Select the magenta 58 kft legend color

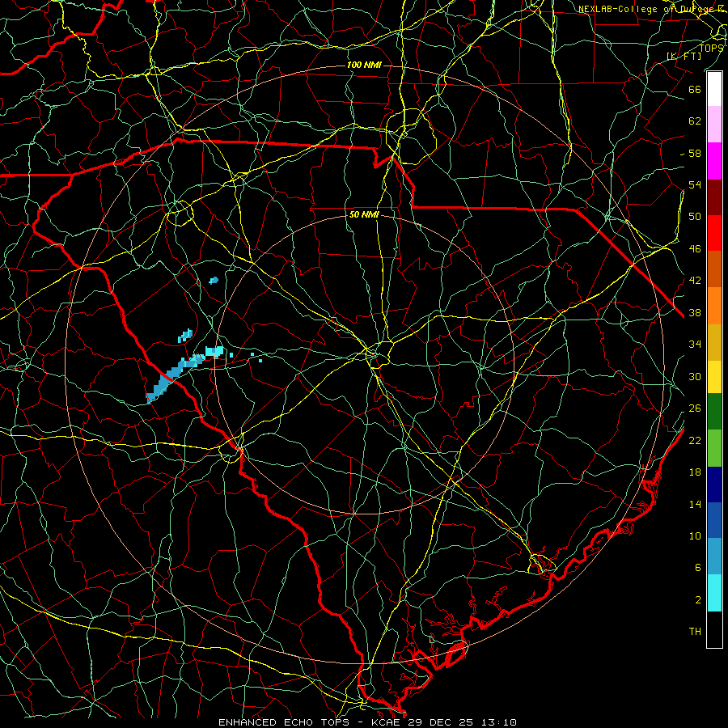(714, 161)
